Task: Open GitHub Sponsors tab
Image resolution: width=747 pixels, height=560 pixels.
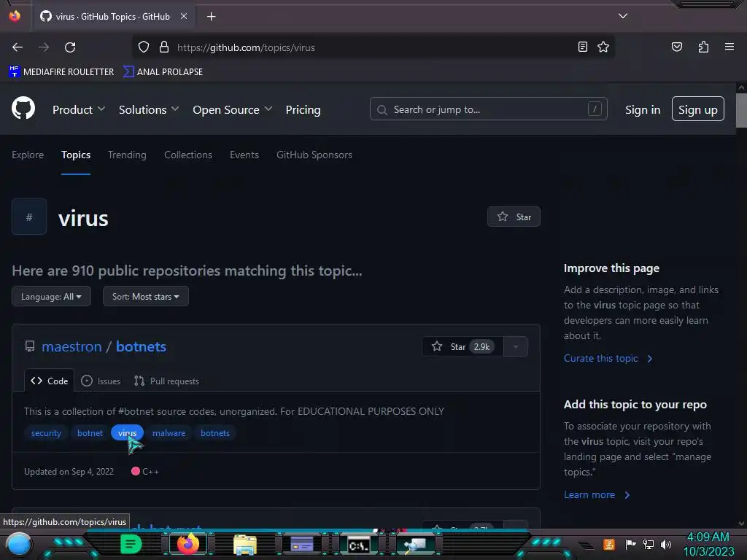Action: pos(314,155)
